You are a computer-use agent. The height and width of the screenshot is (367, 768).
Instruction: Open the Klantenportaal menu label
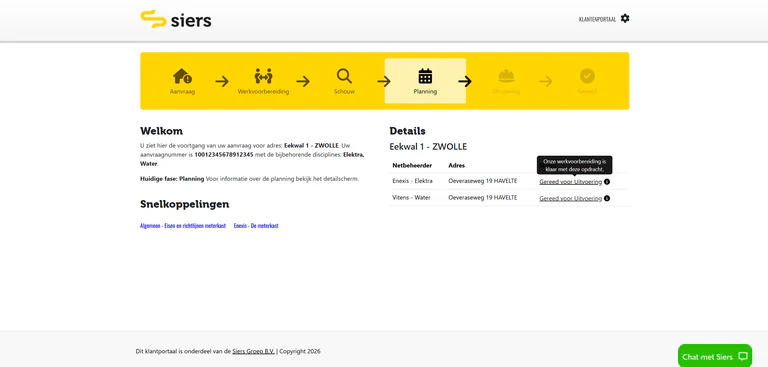[x=597, y=20]
